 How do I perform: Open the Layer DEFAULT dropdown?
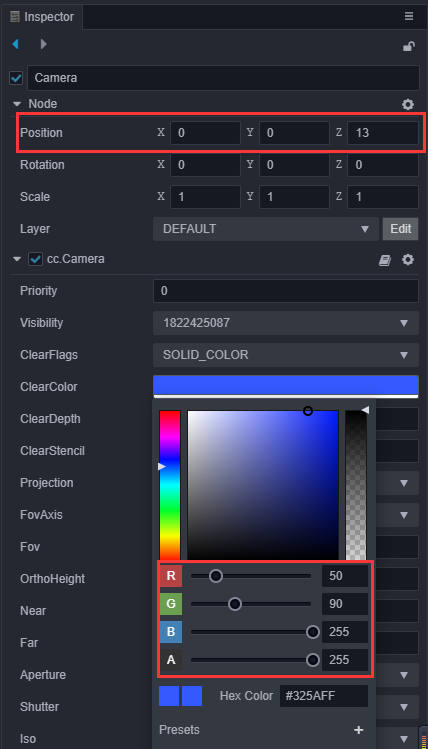point(266,229)
